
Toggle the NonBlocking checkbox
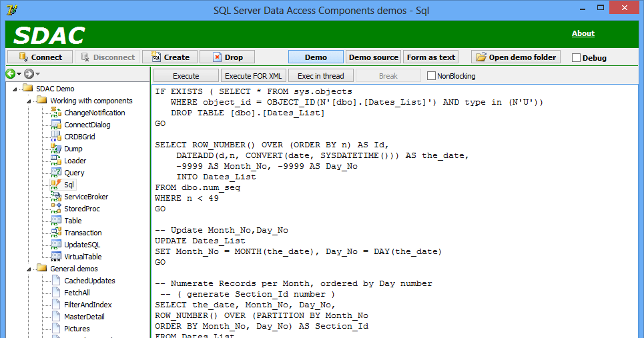[x=431, y=76]
